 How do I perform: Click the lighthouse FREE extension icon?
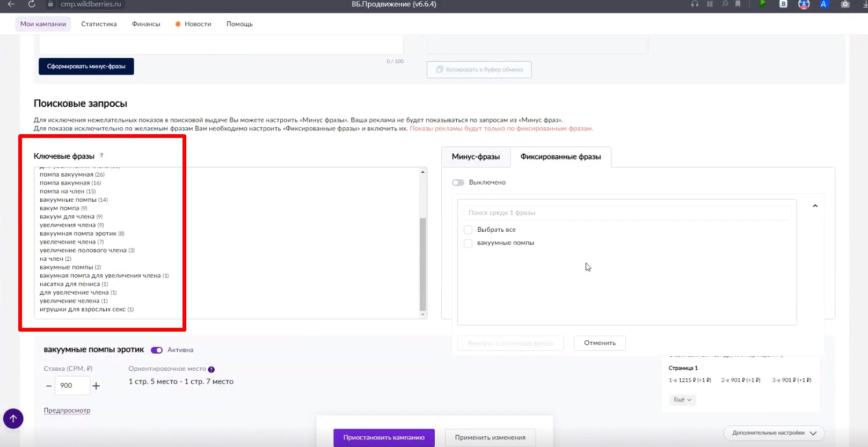(804, 4)
